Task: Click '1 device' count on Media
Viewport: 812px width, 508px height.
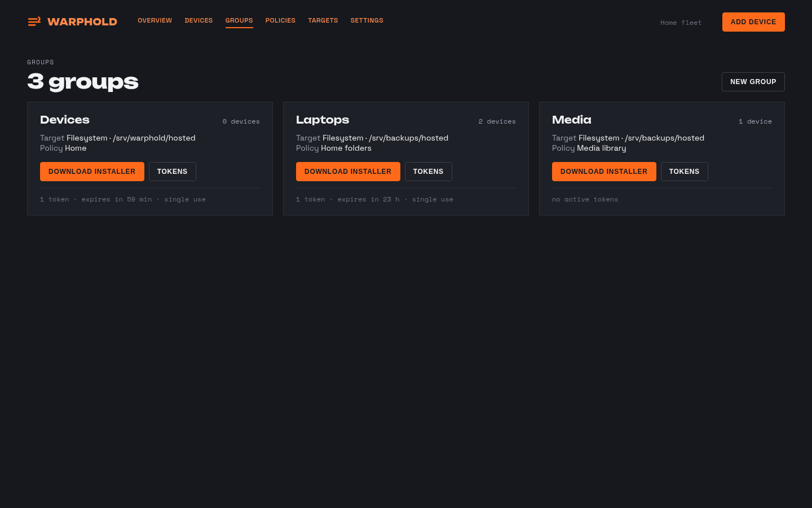Action: point(755,121)
